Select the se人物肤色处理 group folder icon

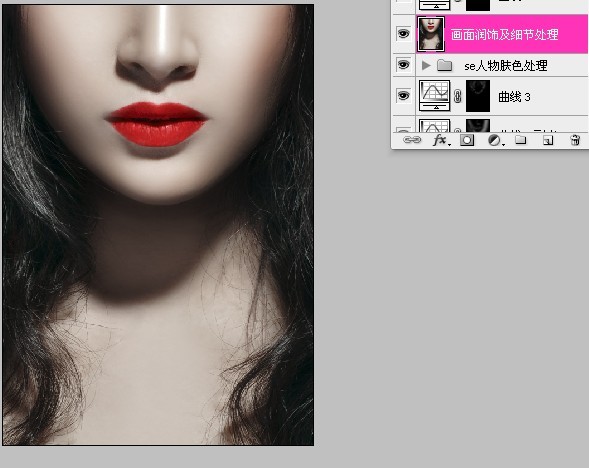[x=444, y=66]
